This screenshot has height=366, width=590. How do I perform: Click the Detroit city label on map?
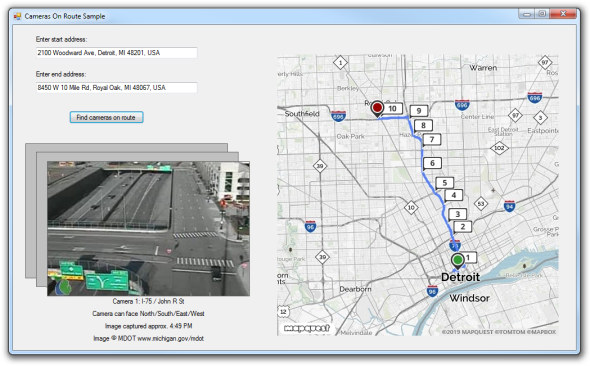460,278
